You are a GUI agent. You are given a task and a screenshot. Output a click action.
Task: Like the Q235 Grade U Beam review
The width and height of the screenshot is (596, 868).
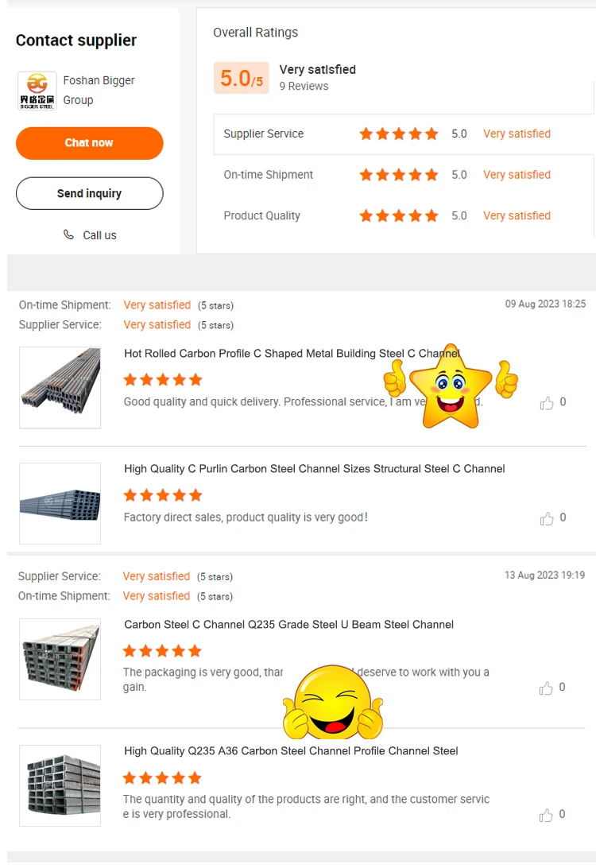[546, 688]
